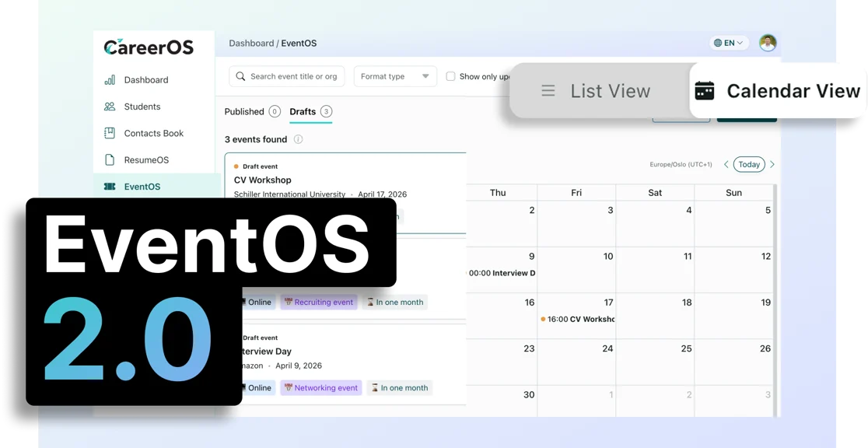868x448 pixels.
Task: Click the EventOS ticket icon
Action: (110, 187)
